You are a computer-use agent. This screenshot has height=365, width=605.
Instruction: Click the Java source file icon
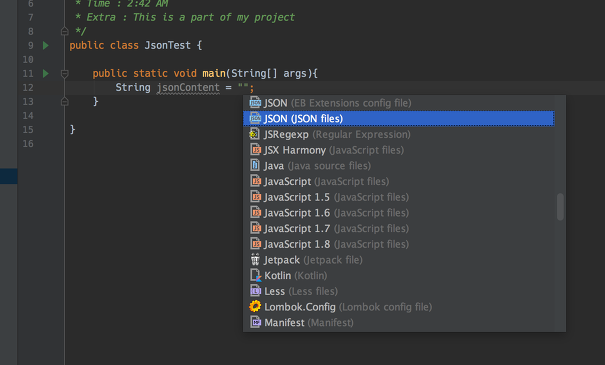click(255, 166)
